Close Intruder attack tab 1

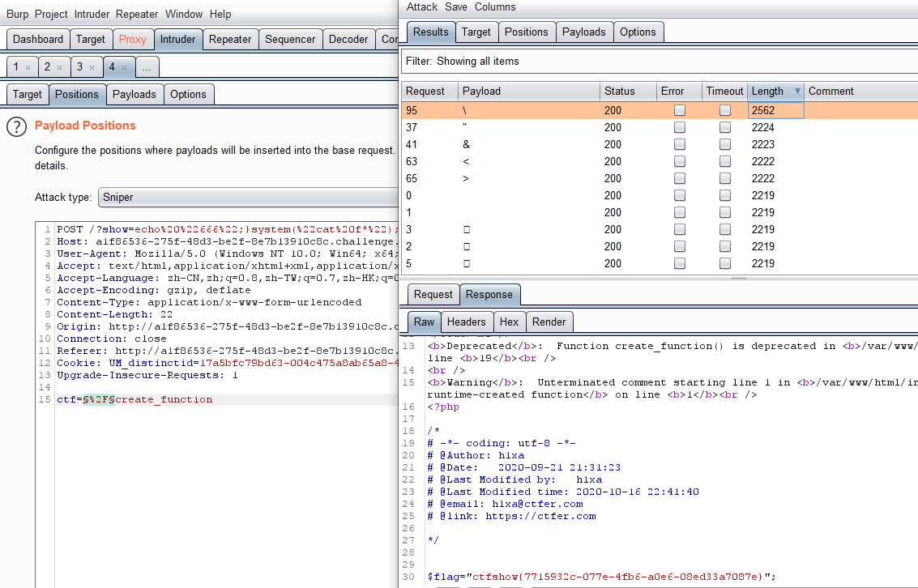pyautogui.click(x=28, y=68)
